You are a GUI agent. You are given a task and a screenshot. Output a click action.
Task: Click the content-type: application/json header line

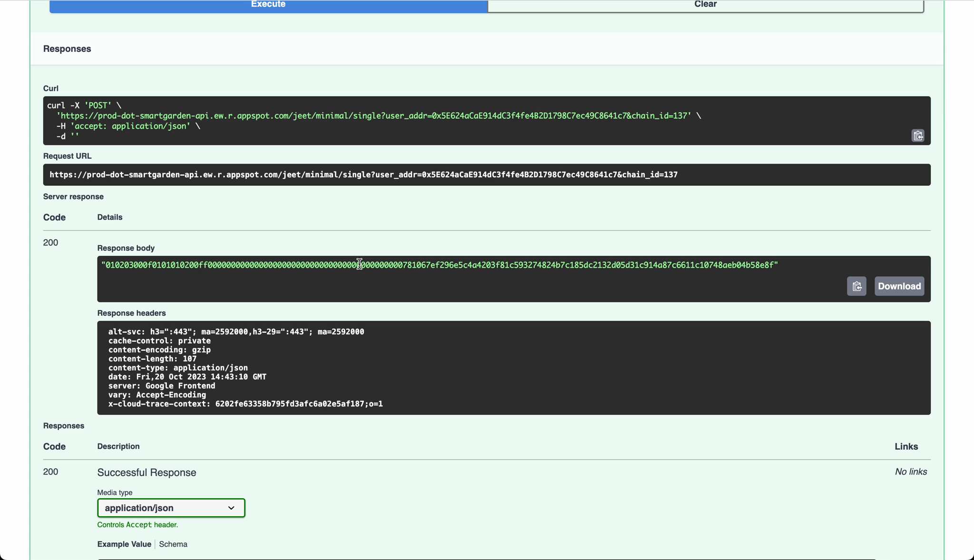click(178, 368)
